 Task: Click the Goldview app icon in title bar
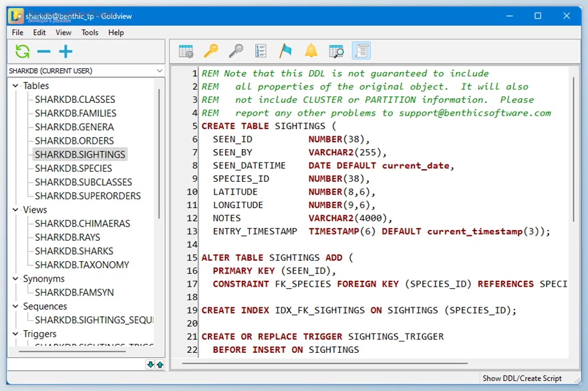[x=16, y=16]
